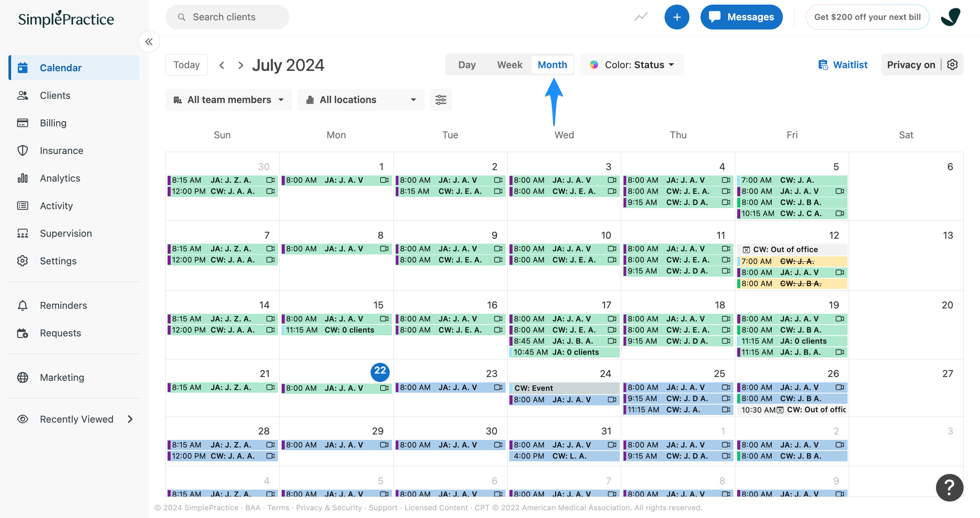Open the help question mark bubble
This screenshot has height=518, width=980.
point(949,487)
